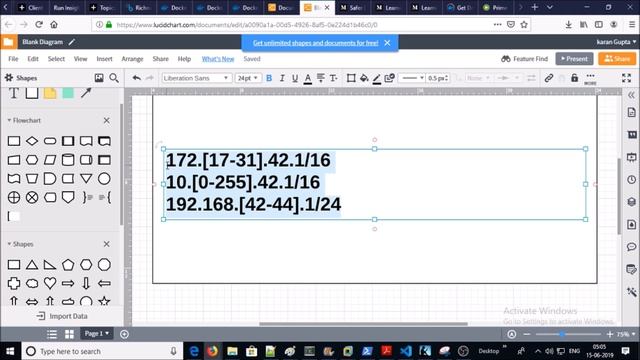Rename the Blank Diagram with pencil icon
640x360 pixels.
coord(72,42)
